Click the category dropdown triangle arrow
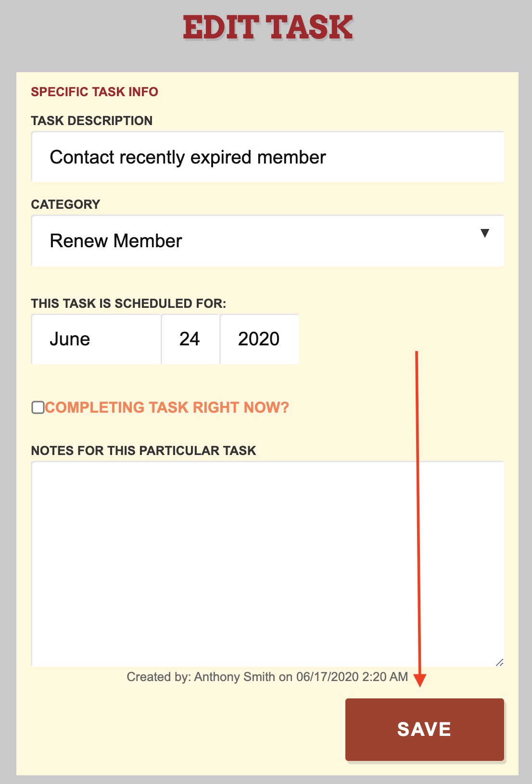 [x=485, y=233]
